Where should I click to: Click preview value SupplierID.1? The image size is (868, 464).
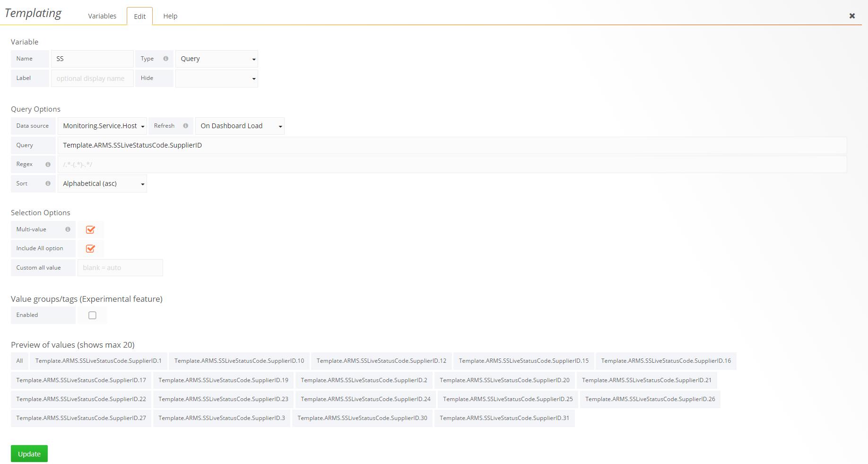(98, 361)
